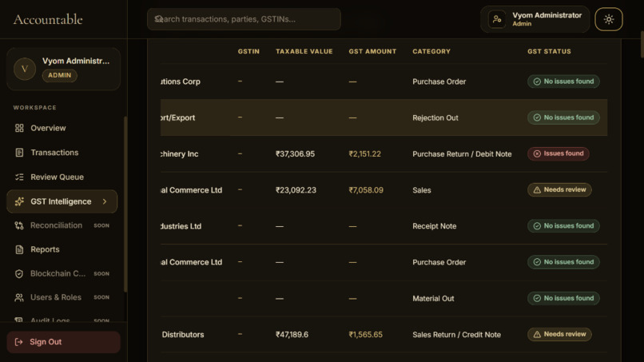Click the GST STATUS column header
The height and width of the screenshot is (362, 644).
tap(549, 51)
